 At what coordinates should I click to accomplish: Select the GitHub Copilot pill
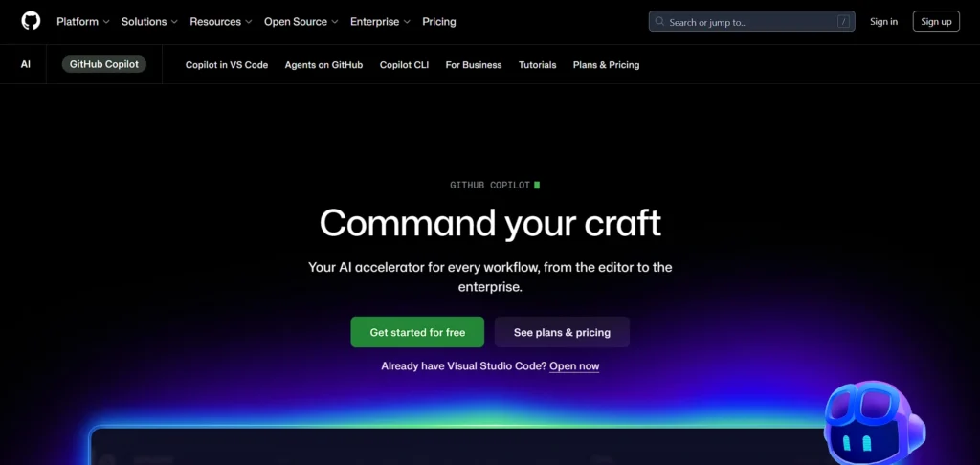pyautogui.click(x=103, y=64)
